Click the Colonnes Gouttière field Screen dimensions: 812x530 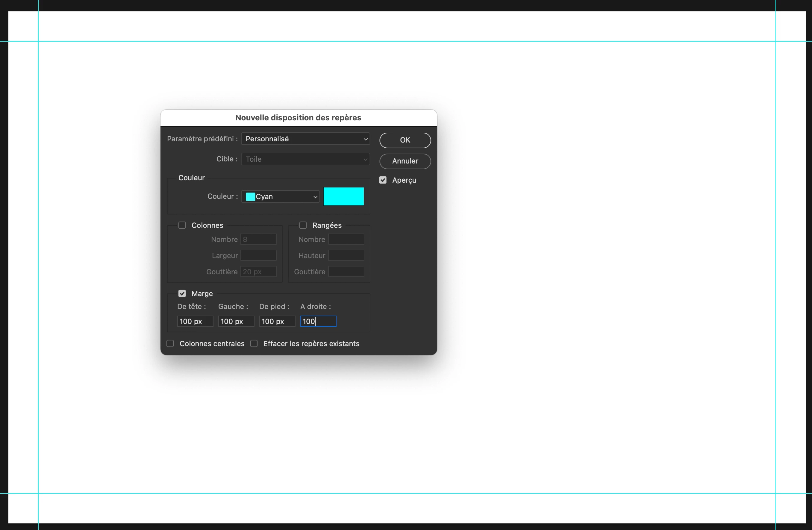pyautogui.click(x=258, y=272)
